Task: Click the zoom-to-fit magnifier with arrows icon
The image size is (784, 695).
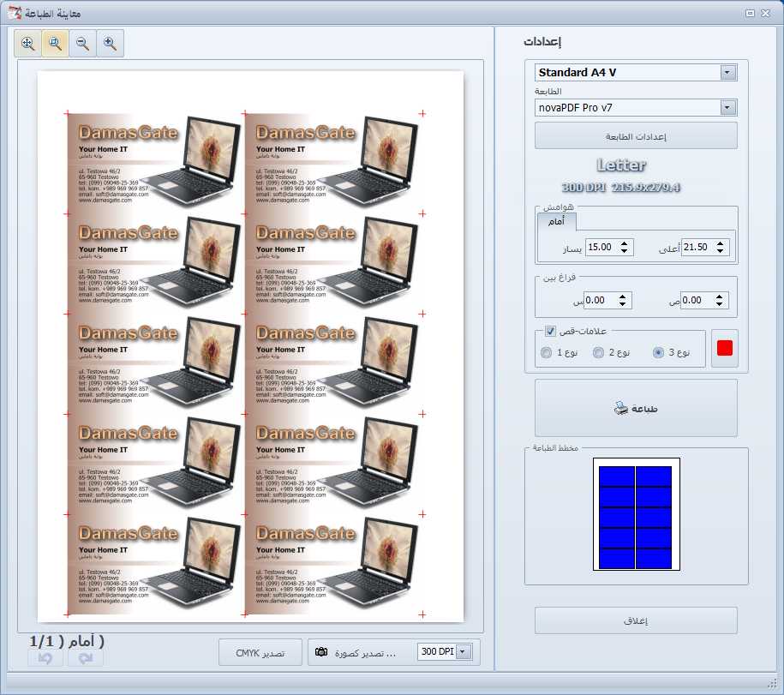Action: tap(28, 44)
